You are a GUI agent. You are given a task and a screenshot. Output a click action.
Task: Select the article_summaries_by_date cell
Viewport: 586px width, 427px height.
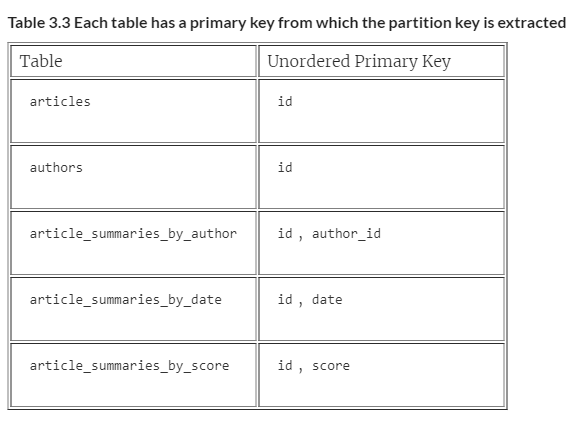[133, 309]
